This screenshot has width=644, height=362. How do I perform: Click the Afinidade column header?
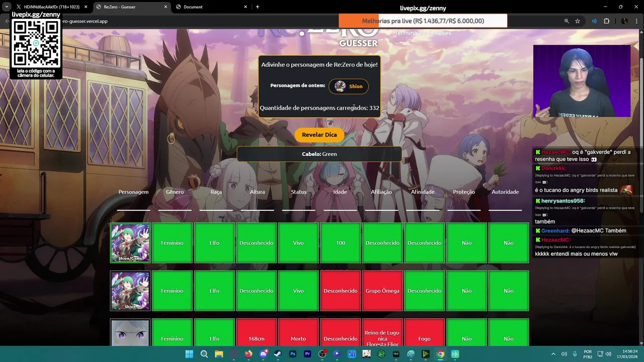tap(423, 192)
